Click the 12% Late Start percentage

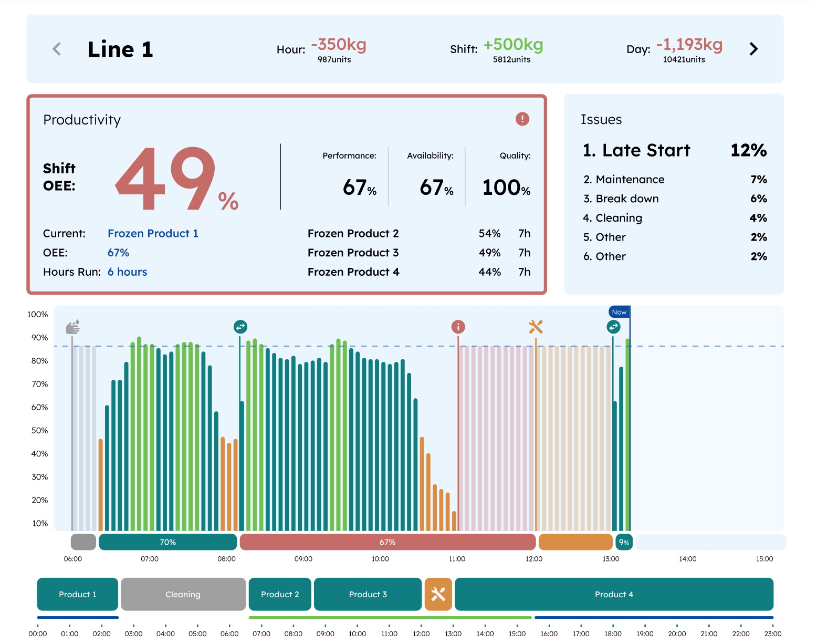point(749,150)
